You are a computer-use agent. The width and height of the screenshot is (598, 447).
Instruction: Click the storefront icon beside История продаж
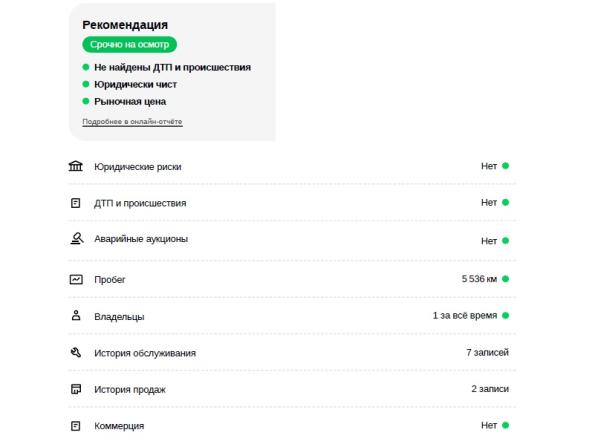point(76,389)
